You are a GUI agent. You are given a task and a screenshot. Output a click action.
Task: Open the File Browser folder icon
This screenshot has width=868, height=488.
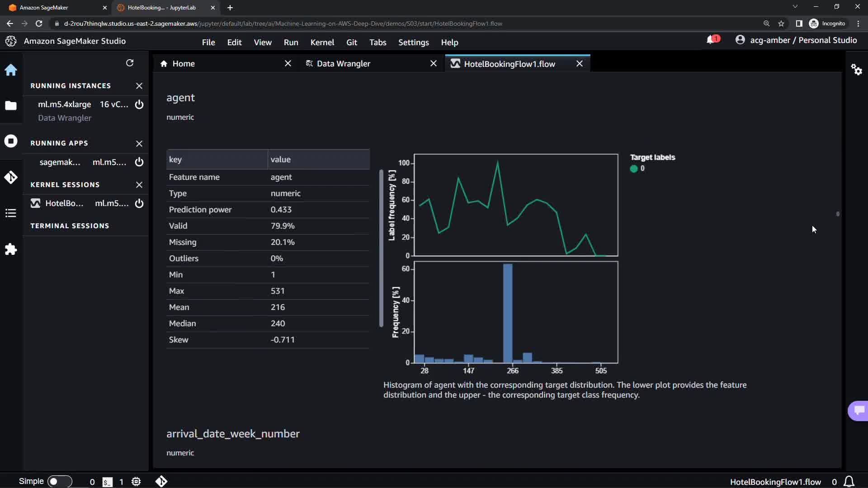(11, 106)
